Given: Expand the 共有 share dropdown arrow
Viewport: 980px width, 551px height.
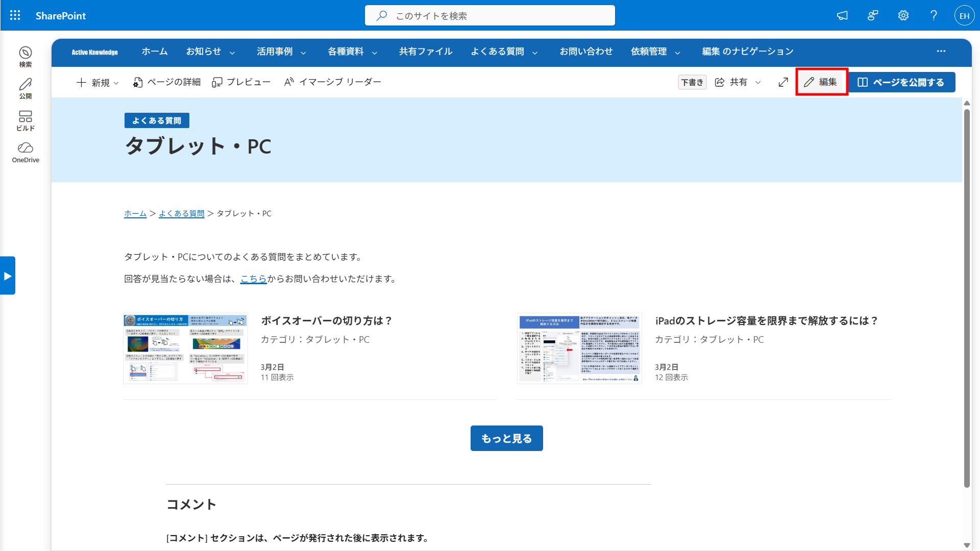Looking at the screenshot, I should pos(758,82).
